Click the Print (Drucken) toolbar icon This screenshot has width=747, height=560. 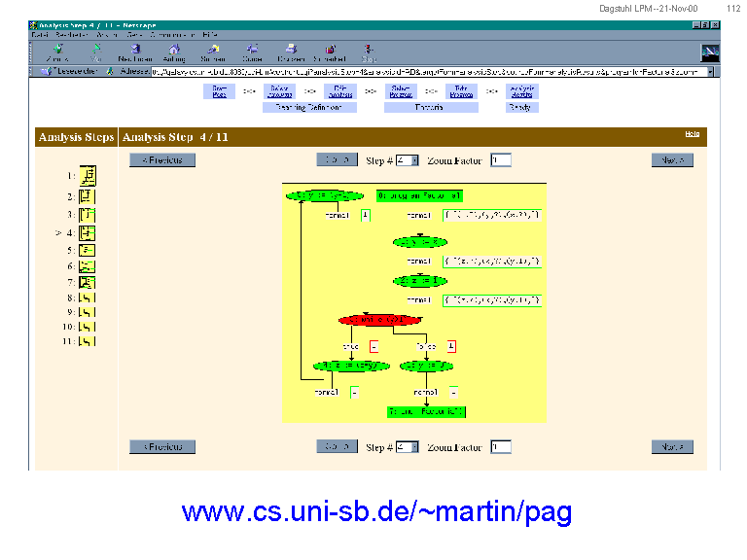(x=292, y=51)
